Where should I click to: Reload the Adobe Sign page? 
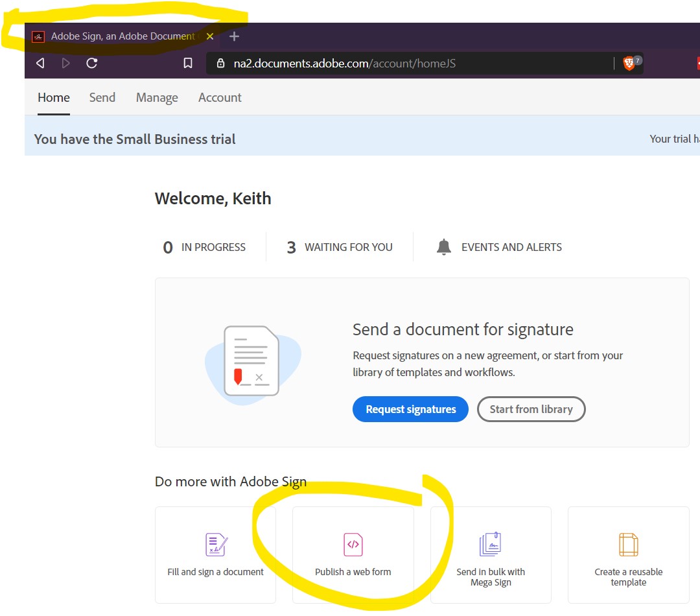click(x=92, y=64)
